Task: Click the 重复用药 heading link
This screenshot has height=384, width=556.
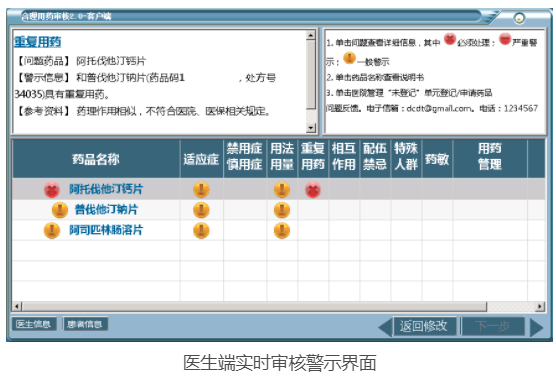Action: tap(38, 42)
